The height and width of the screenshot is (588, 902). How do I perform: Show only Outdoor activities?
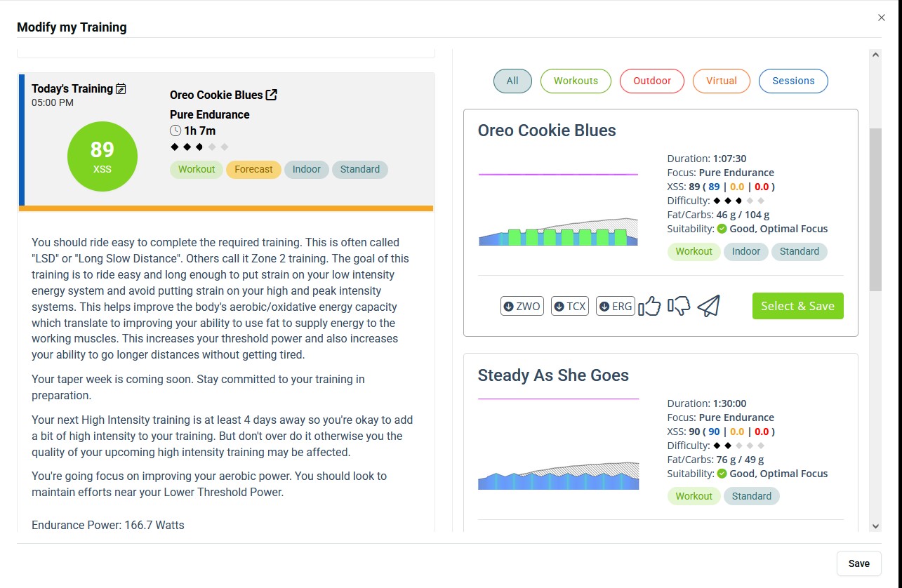[652, 81]
